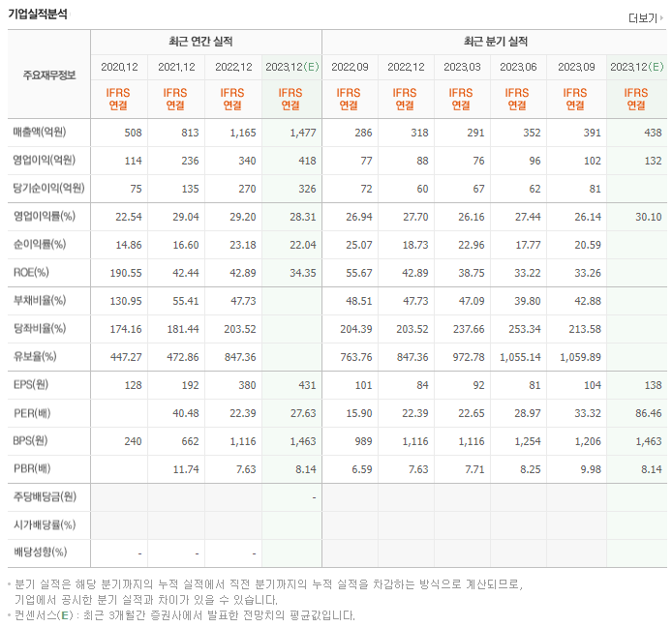This screenshot has height=627, width=672.
Task: Select the ROE(%) row label
Action: pos(31,273)
